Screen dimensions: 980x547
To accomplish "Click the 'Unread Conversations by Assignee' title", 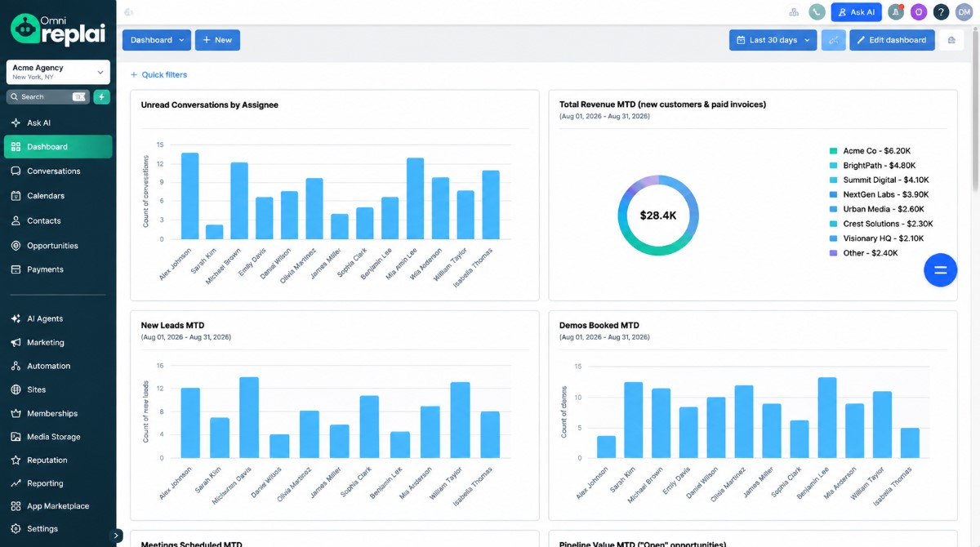I will click(x=210, y=105).
